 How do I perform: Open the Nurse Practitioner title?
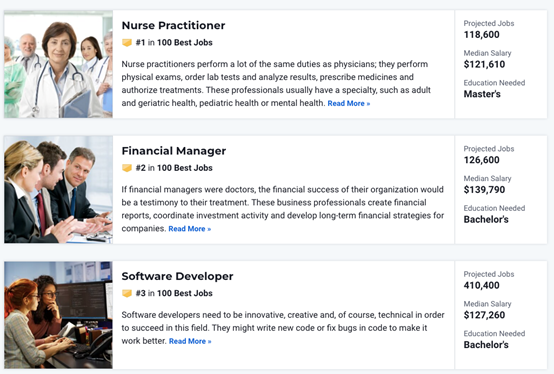tap(173, 25)
